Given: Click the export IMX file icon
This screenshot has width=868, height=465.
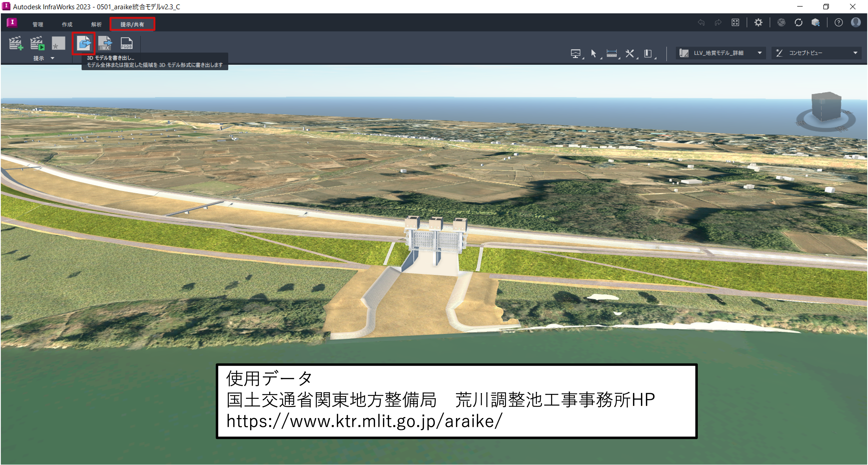Looking at the screenshot, I should [x=105, y=43].
